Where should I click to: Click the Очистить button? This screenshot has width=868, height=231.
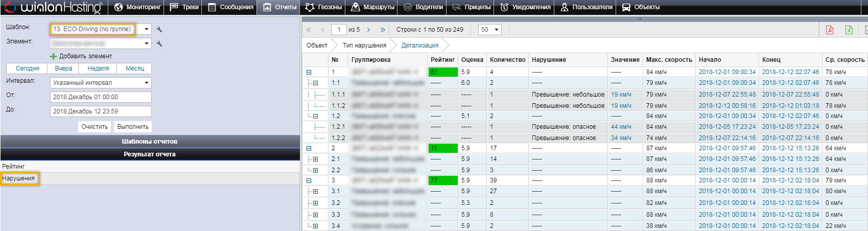click(95, 127)
